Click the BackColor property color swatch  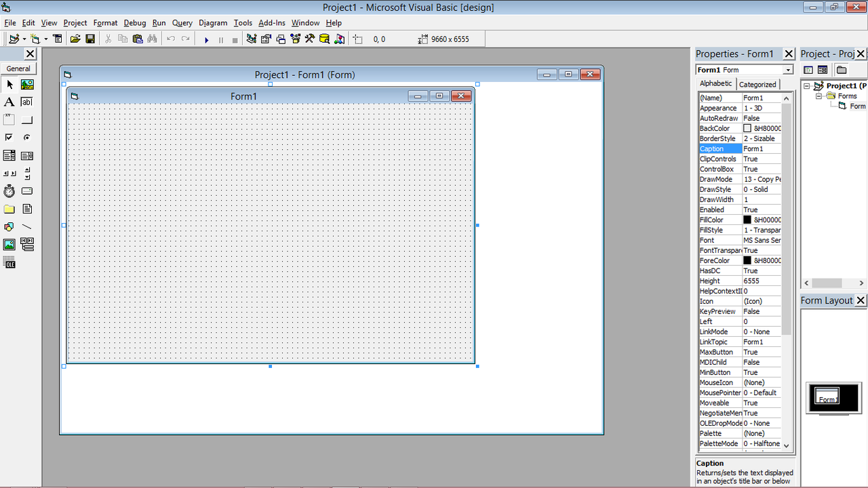747,128
